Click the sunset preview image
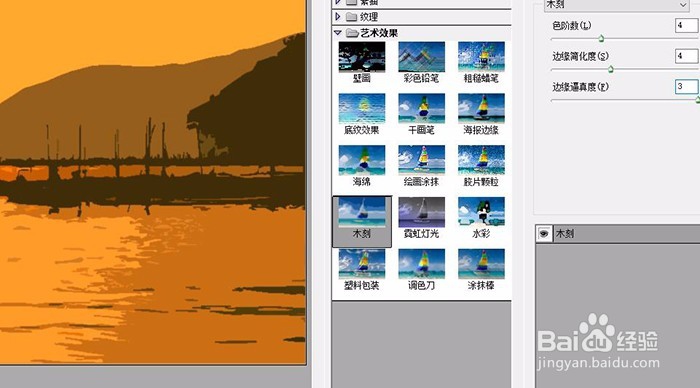The width and height of the screenshot is (700, 388). pyautogui.click(x=153, y=182)
